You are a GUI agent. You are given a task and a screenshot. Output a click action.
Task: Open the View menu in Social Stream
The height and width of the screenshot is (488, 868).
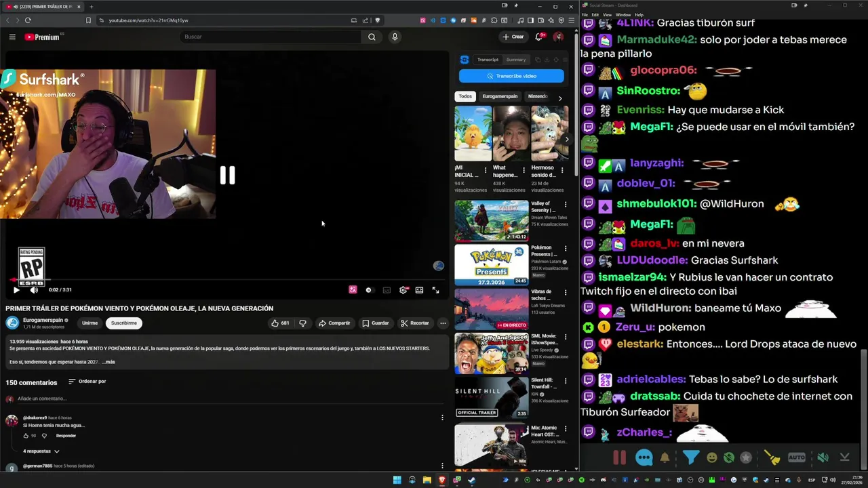[x=607, y=14]
